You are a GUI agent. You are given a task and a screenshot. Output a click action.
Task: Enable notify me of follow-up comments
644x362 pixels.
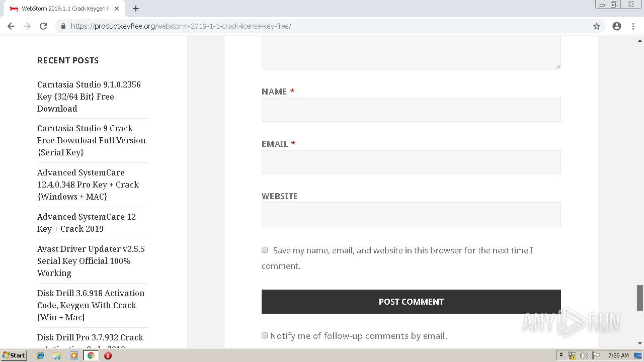265,335
